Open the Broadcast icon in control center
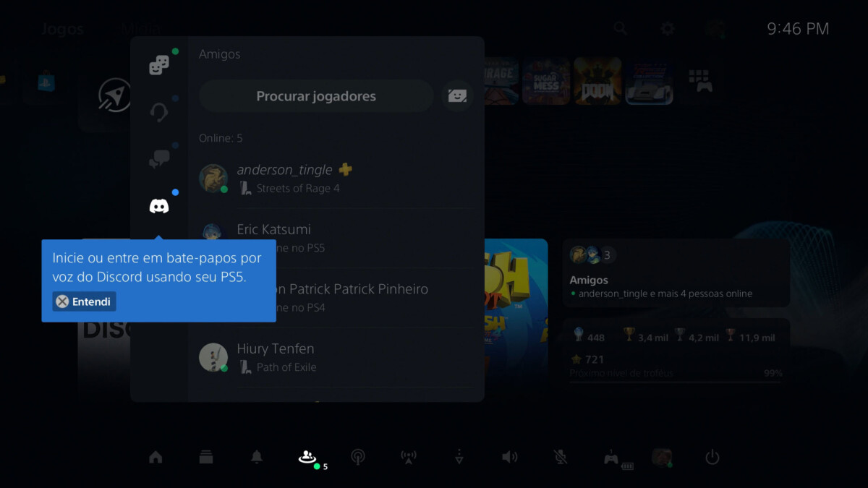This screenshot has height=488, width=868. [x=409, y=457]
